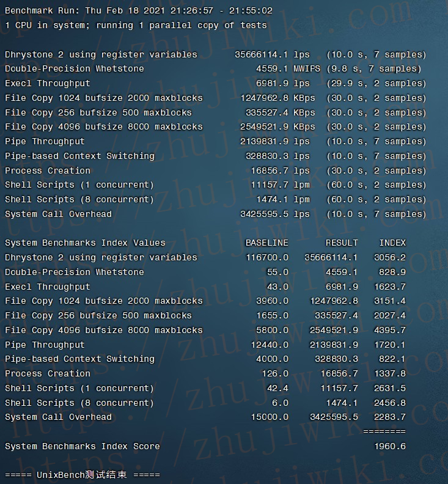Click the Whetstone index '828.9'
The height and width of the screenshot is (484, 448).
[x=392, y=271]
